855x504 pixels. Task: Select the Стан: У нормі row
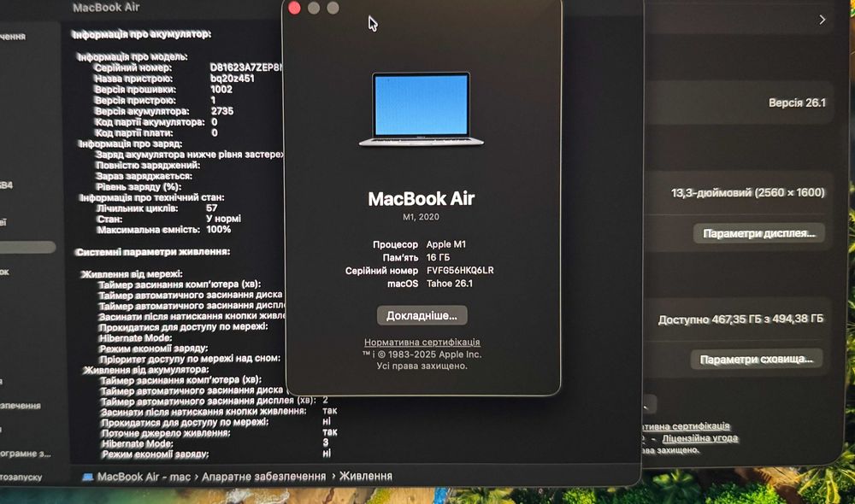point(168,219)
